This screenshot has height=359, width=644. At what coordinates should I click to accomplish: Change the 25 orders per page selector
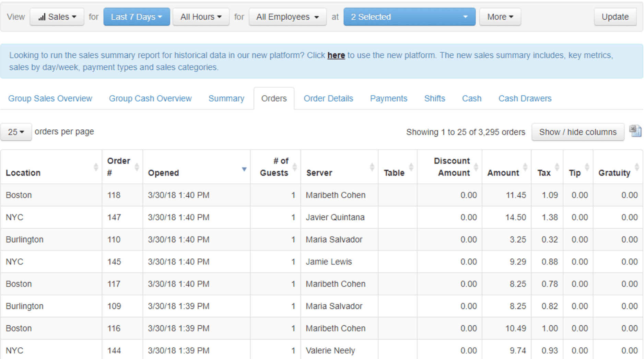16,132
